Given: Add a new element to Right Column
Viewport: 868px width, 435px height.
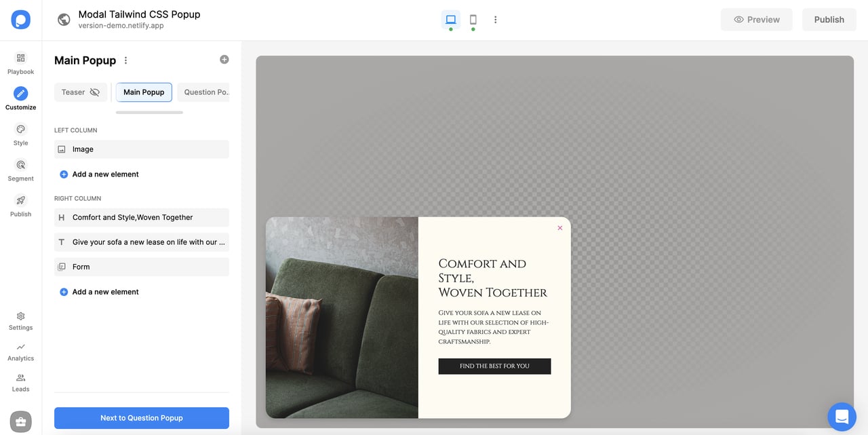Looking at the screenshot, I should tap(99, 292).
